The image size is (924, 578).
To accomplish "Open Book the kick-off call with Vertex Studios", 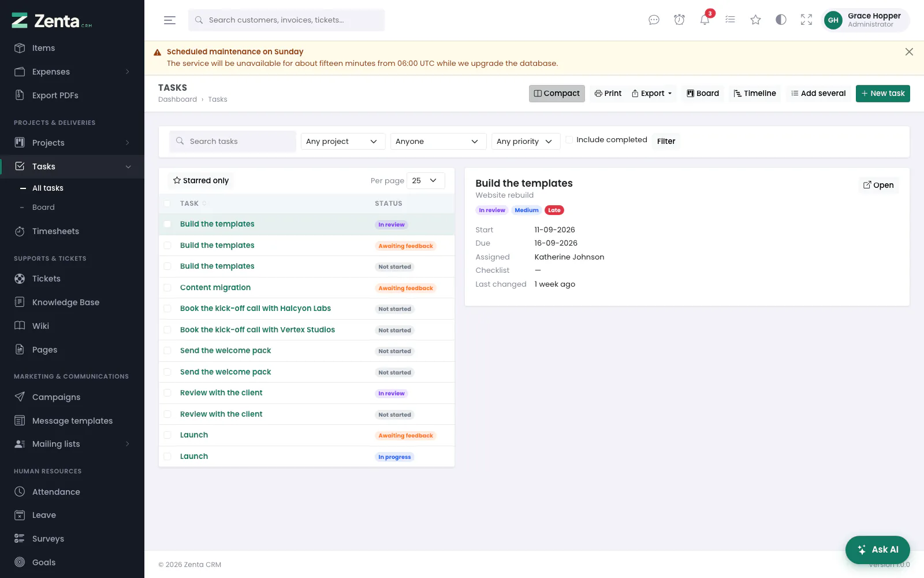I will 258,330.
